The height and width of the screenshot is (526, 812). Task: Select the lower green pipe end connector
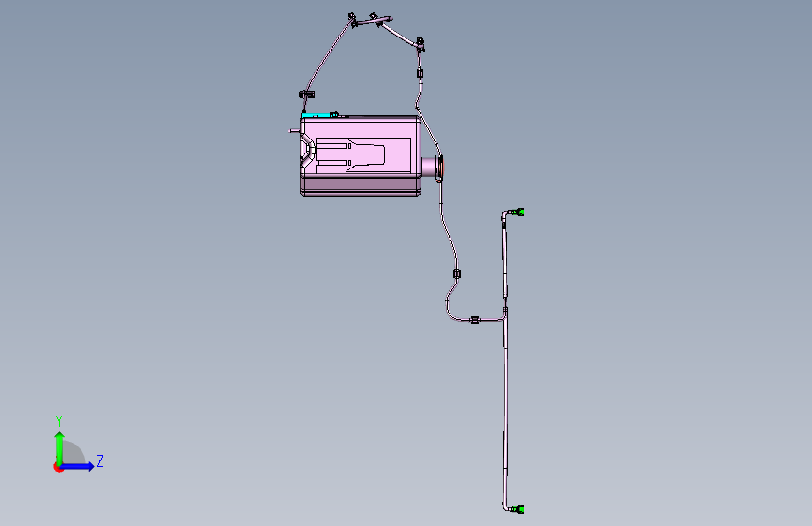[520, 509]
